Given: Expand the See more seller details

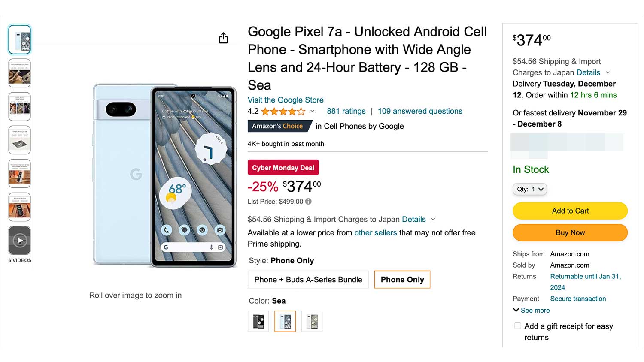Looking at the screenshot, I should click(532, 310).
